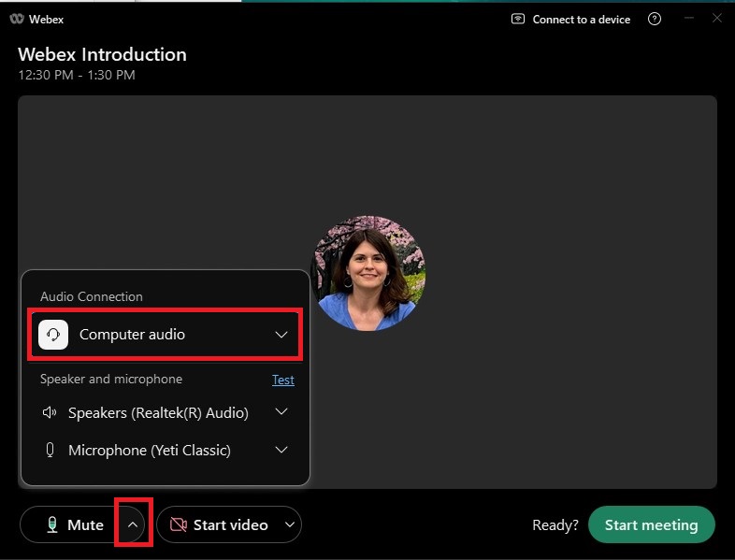Click the crossed-out camera icon

point(179,524)
